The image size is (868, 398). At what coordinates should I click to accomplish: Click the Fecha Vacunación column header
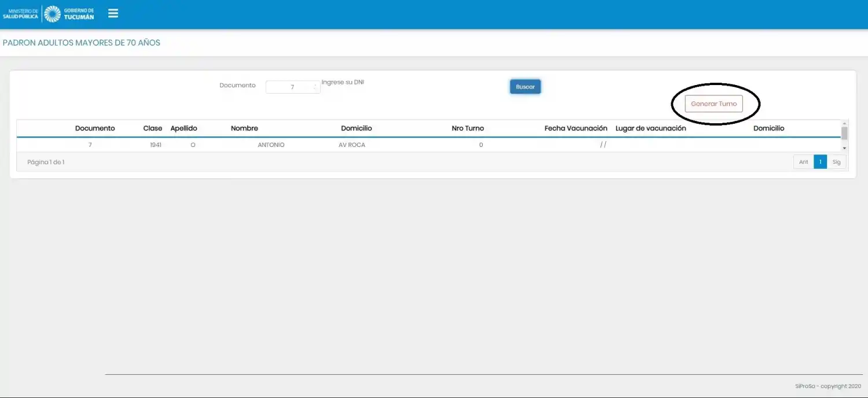[575, 128]
